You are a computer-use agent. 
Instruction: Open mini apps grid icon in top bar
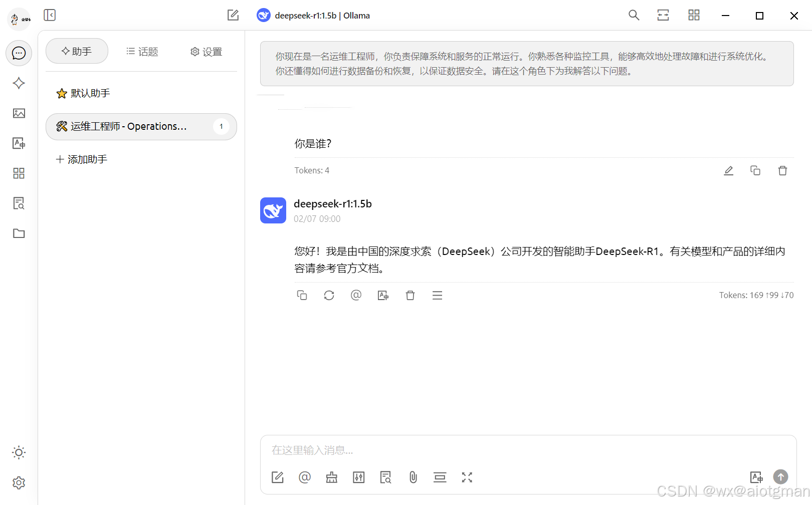click(x=694, y=15)
